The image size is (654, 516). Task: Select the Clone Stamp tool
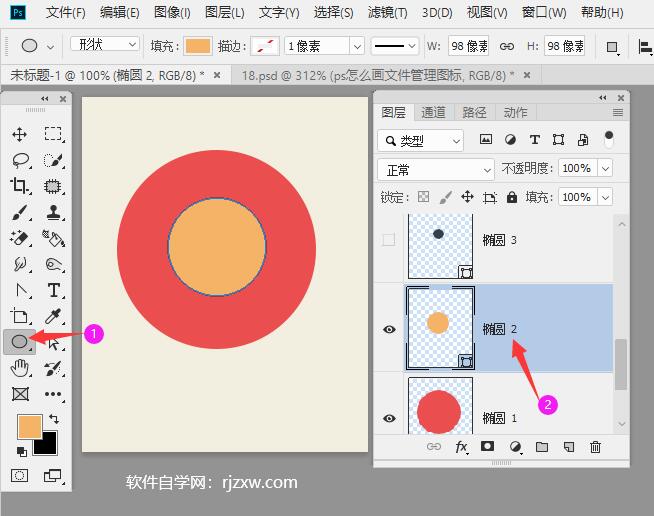[53, 212]
